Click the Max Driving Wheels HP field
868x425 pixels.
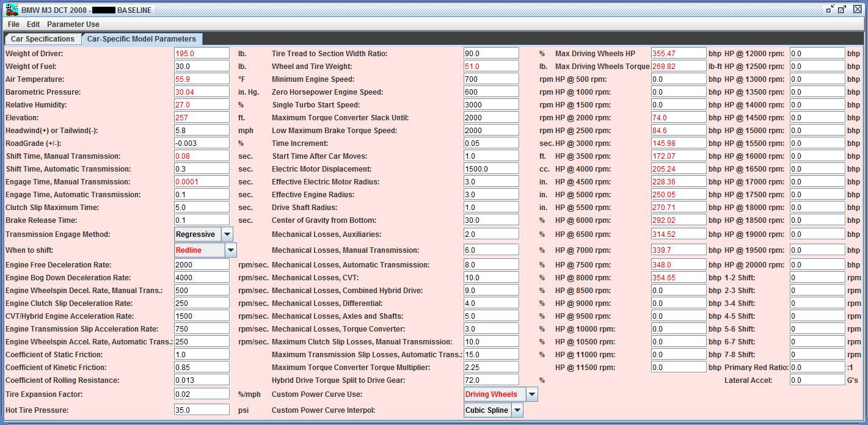tap(678, 54)
